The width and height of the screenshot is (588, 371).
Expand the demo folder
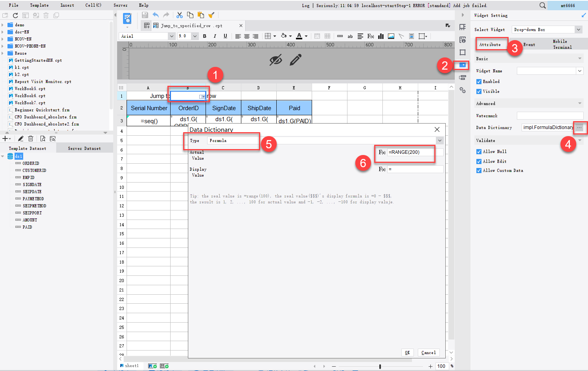[3, 25]
